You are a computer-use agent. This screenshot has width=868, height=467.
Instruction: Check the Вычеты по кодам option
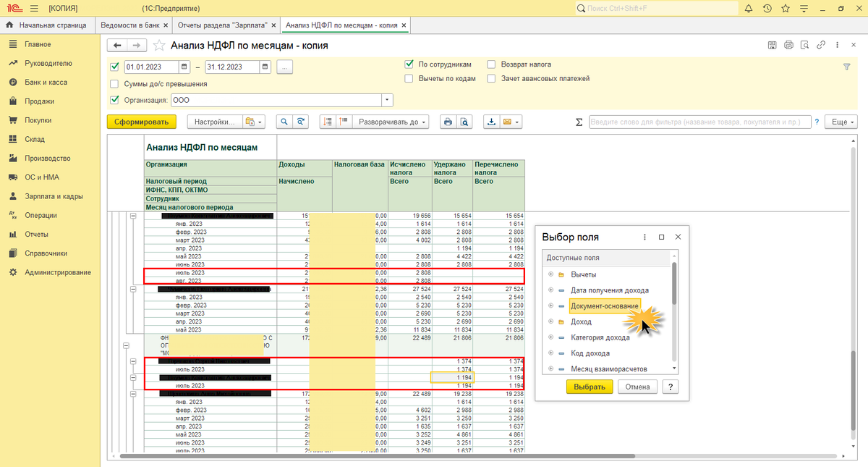[x=409, y=78]
